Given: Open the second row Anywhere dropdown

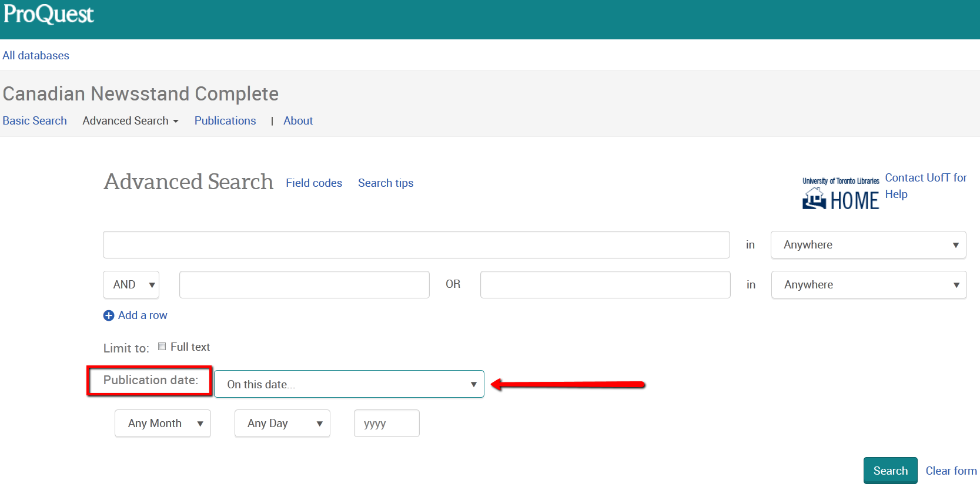Looking at the screenshot, I should (869, 284).
